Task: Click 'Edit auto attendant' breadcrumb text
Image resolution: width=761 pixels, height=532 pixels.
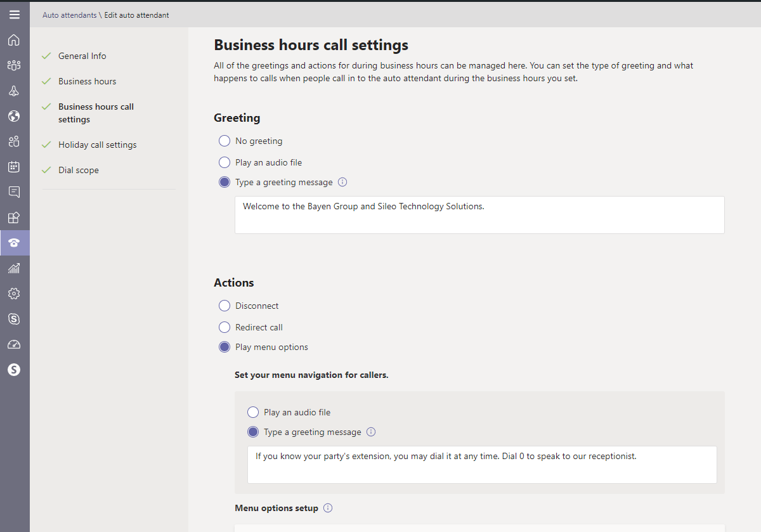Action: [x=136, y=15]
